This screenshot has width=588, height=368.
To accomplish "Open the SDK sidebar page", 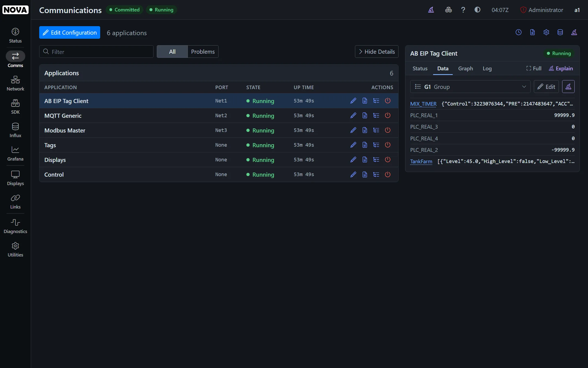I will pos(15,107).
